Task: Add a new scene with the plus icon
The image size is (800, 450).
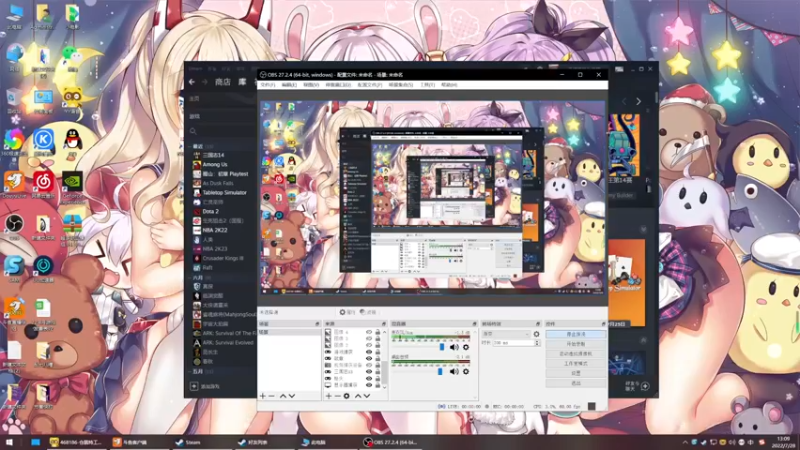Action: tap(263, 396)
